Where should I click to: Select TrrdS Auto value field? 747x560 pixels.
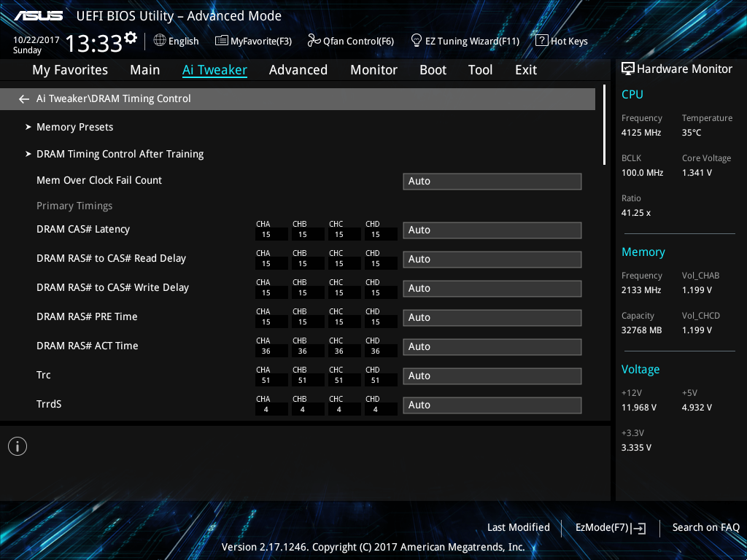click(x=492, y=405)
